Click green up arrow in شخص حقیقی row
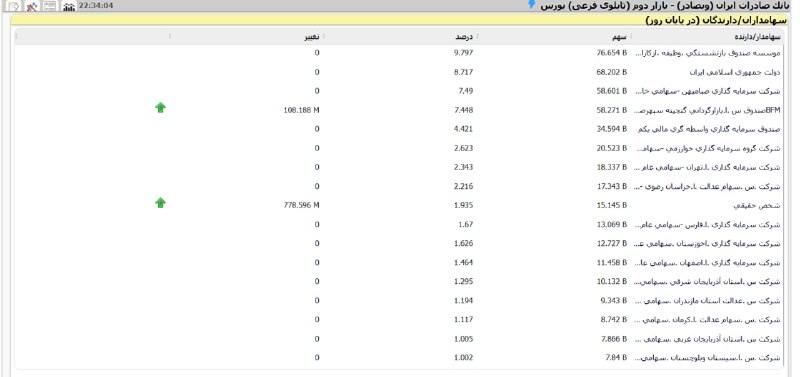 click(161, 203)
